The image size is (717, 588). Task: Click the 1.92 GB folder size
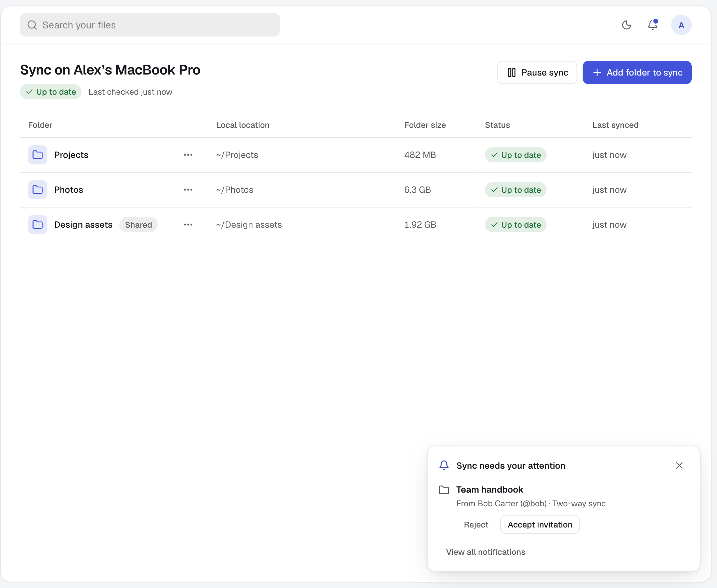point(420,225)
